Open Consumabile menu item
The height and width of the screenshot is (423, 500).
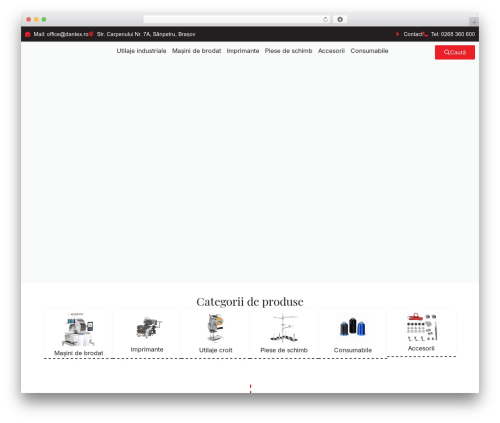(369, 51)
